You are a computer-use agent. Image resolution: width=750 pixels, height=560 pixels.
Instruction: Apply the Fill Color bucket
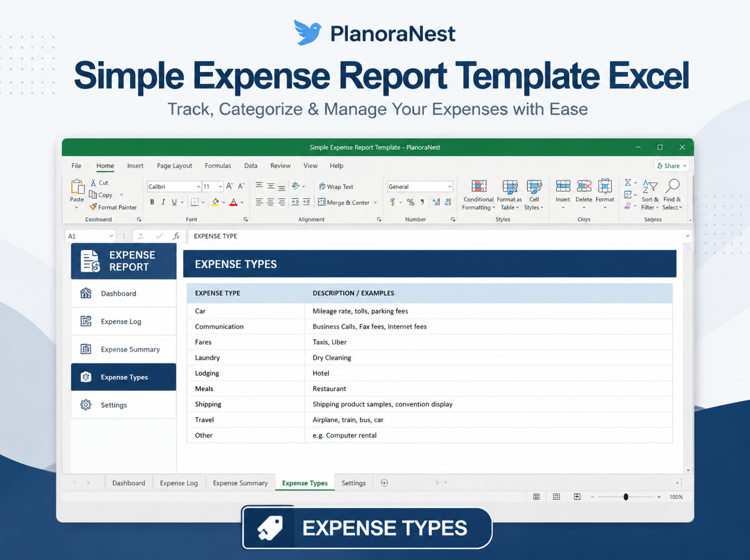pos(216,203)
